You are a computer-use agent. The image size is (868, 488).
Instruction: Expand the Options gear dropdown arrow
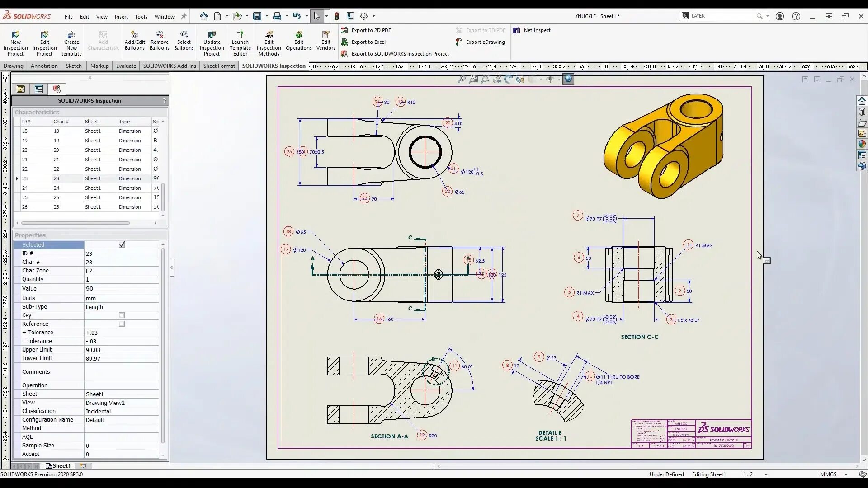tap(373, 16)
